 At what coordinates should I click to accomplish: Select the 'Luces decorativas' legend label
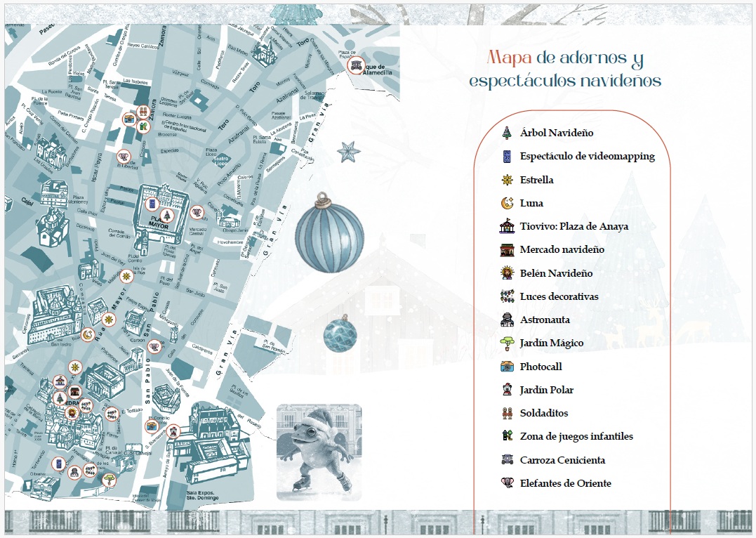[559, 296]
